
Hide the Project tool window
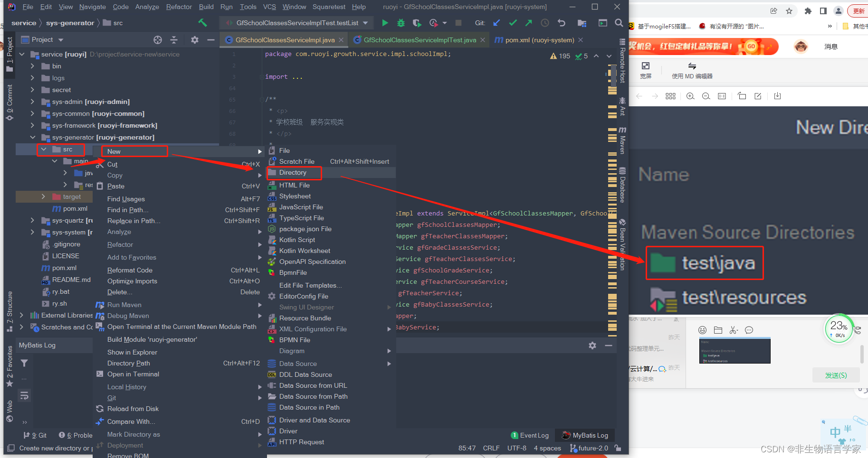[x=211, y=40]
